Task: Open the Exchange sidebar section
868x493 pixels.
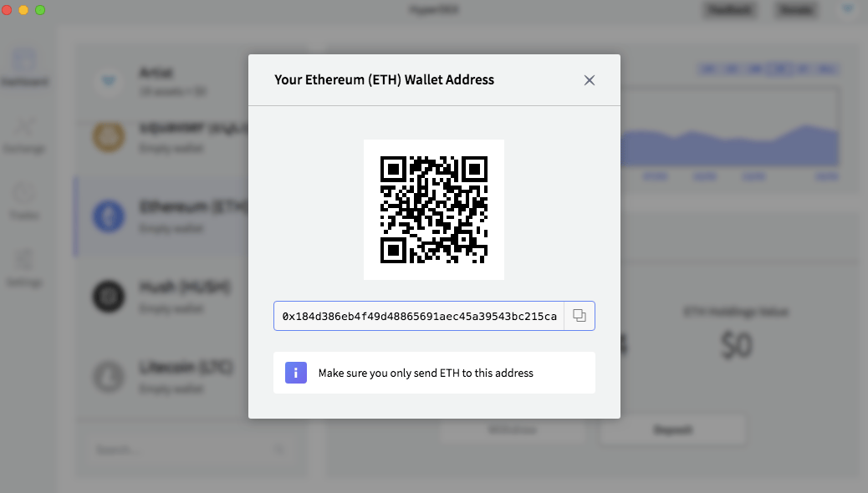Action: (x=23, y=135)
